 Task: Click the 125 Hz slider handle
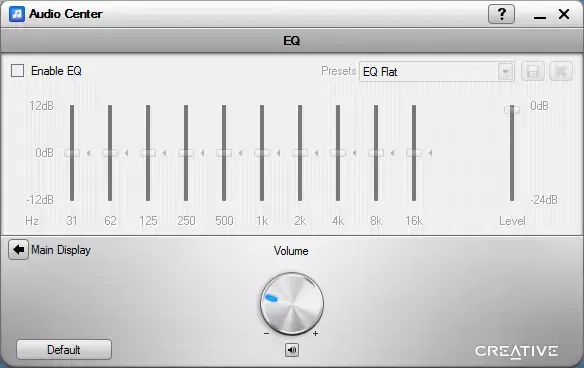click(148, 153)
